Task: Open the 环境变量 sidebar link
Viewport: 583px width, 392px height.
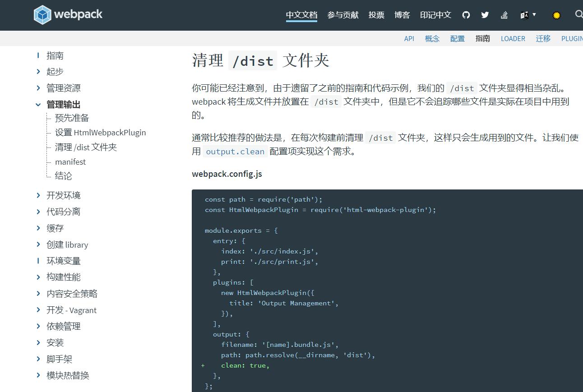Action: [x=64, y=261]
